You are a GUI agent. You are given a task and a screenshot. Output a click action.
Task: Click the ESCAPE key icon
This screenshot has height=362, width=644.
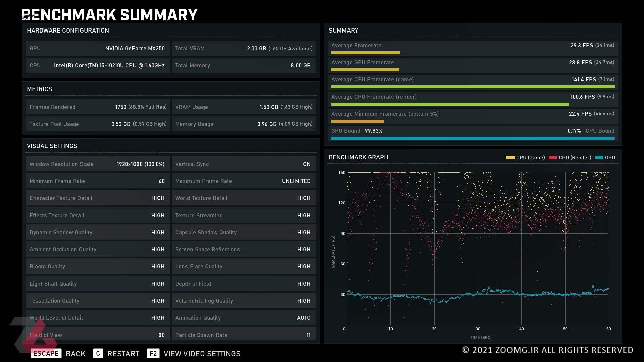[x=46, y=353]
